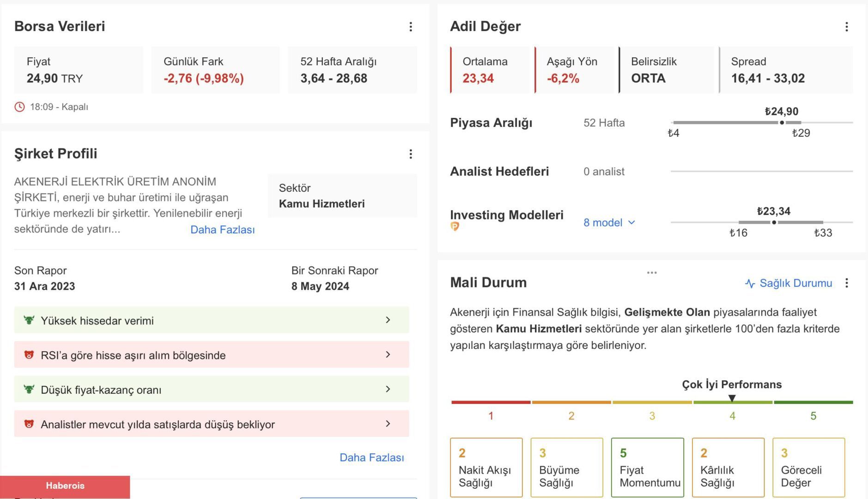Expand Analistler mevcut yılda satışlarda düşüş row
The image size is (868, 499).
click(x=388, y=424)
